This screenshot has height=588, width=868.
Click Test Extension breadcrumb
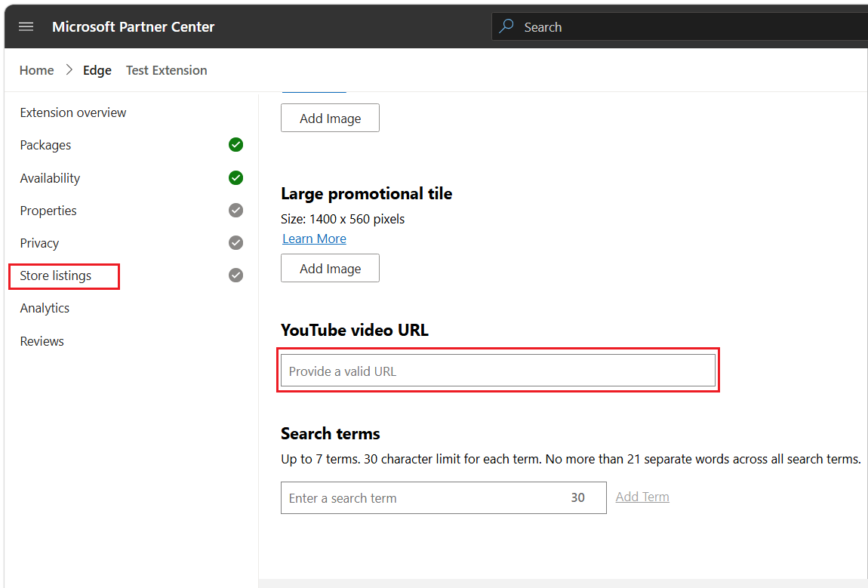(x=167, y=70)
